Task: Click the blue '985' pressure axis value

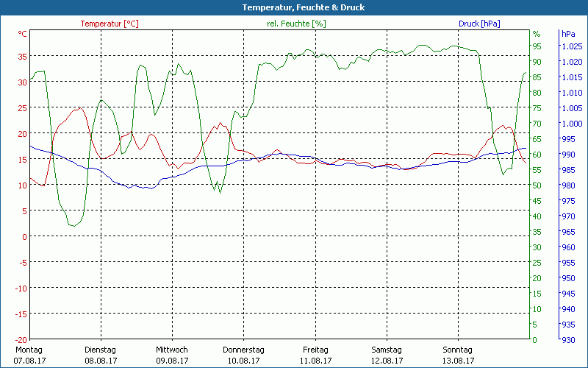Action: [x=568, y=170]
